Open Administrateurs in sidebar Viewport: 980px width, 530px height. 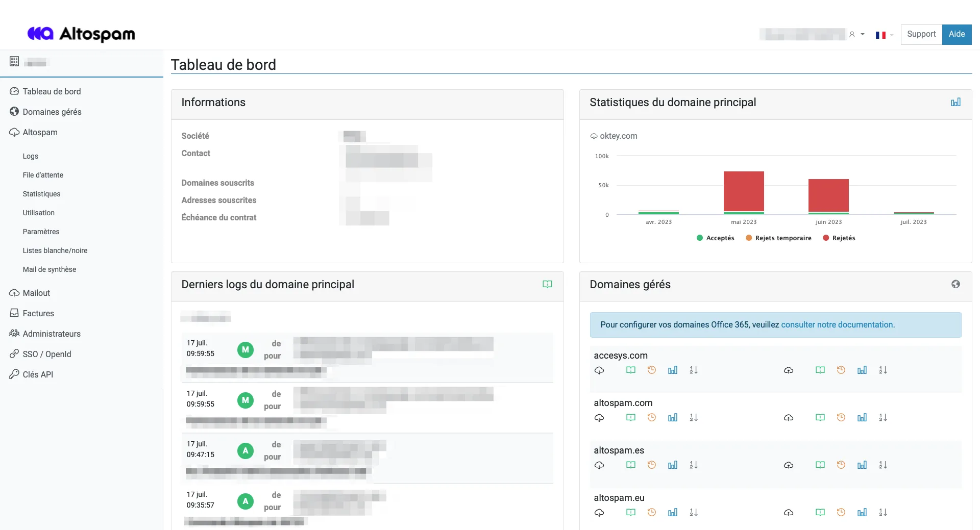pyautogui.click(x=51, y=334)
